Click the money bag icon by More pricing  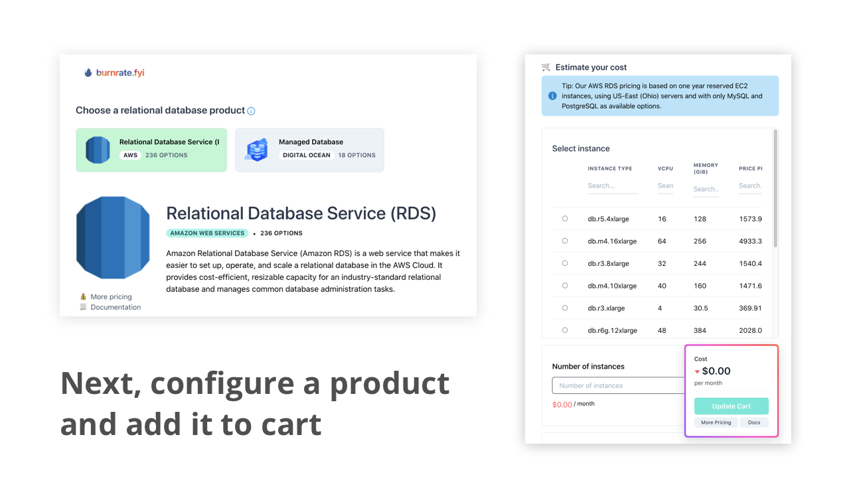(x=83, y=296)
